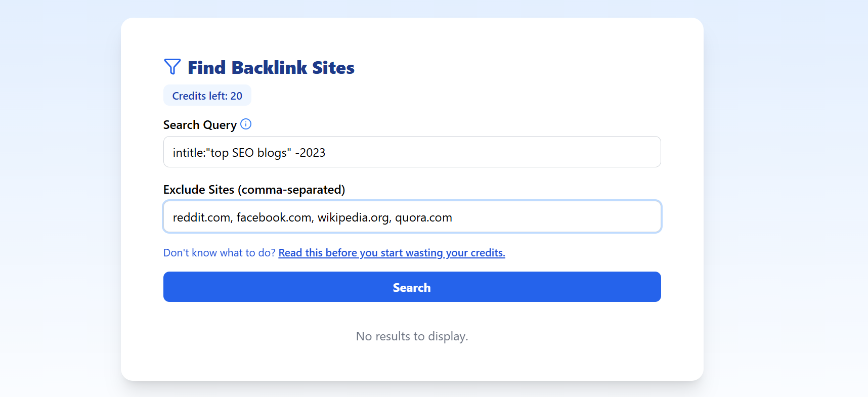Place cursor on 'facebook.com' in Exclude Sites
The height and width of the screenshot is (397, 868).
coord(274,217)
